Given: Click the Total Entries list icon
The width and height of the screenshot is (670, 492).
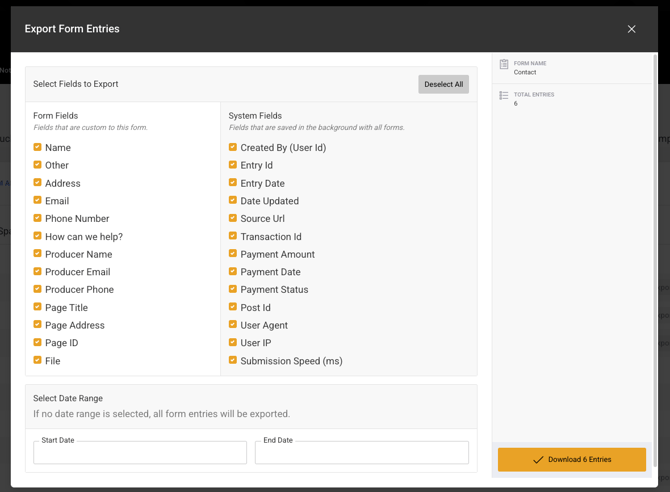Looking at the screenshot, I should [x=504, y=95].
